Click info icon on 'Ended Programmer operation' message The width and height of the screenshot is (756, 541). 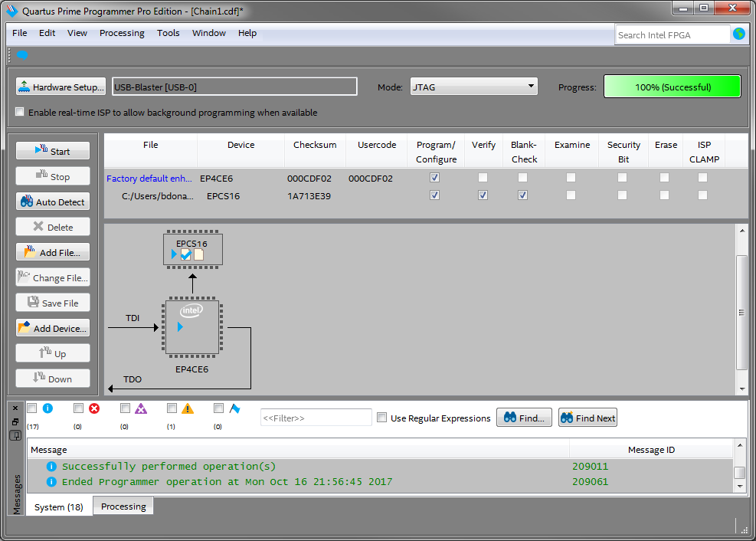[51, 482]
